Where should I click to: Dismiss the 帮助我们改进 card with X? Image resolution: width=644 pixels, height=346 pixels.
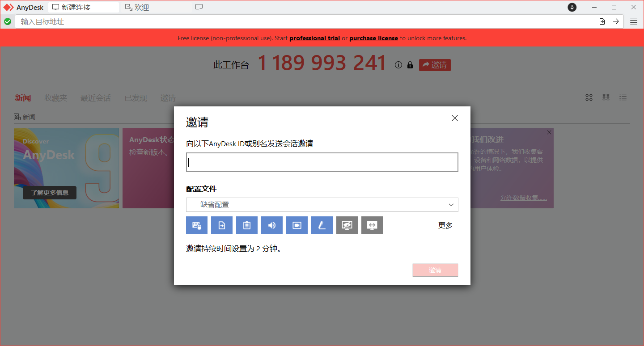(x=549, y=132)
